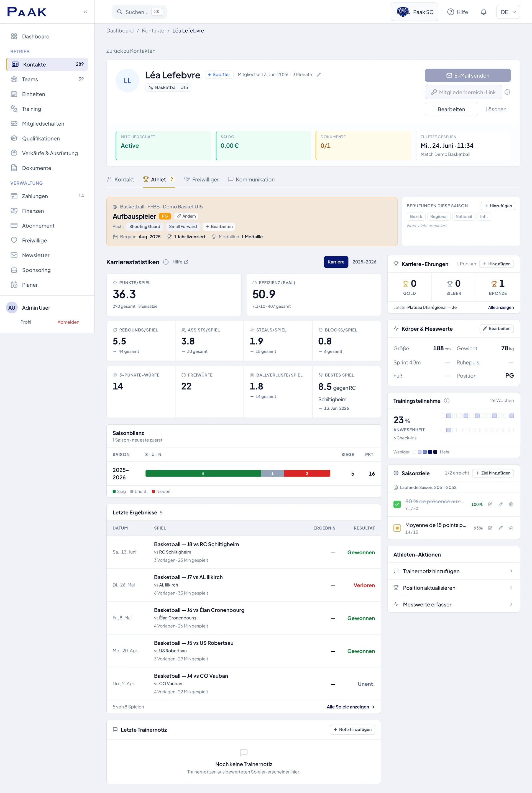Edit the 80 % presence goal with pencil icon
Viewport: 532px width, 793px height.
[500, 504]
